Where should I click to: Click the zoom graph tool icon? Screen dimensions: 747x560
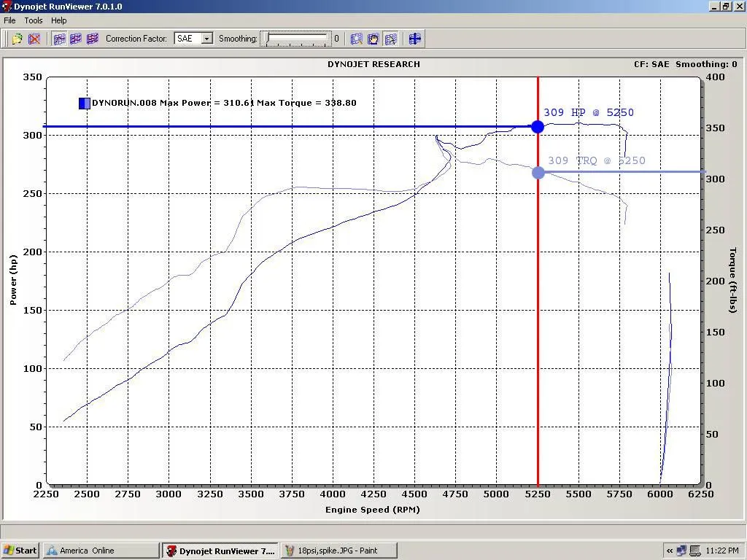click(357, 39)
